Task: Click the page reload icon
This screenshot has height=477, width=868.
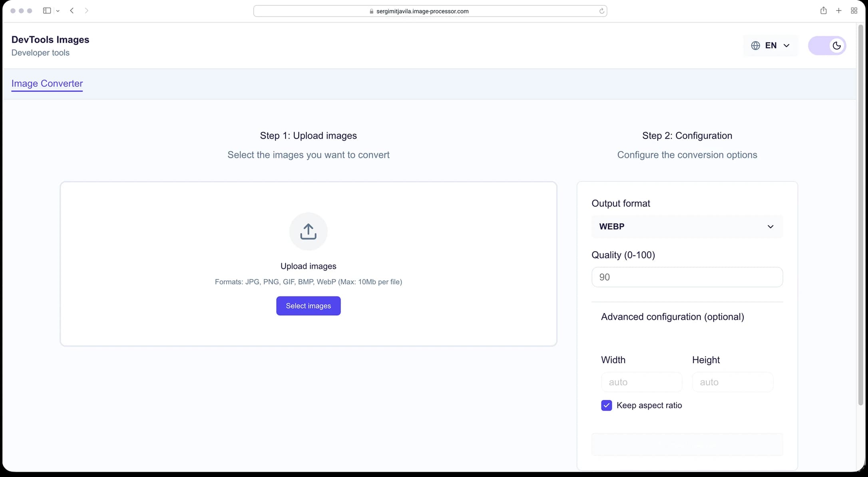Action: [601, 11]
